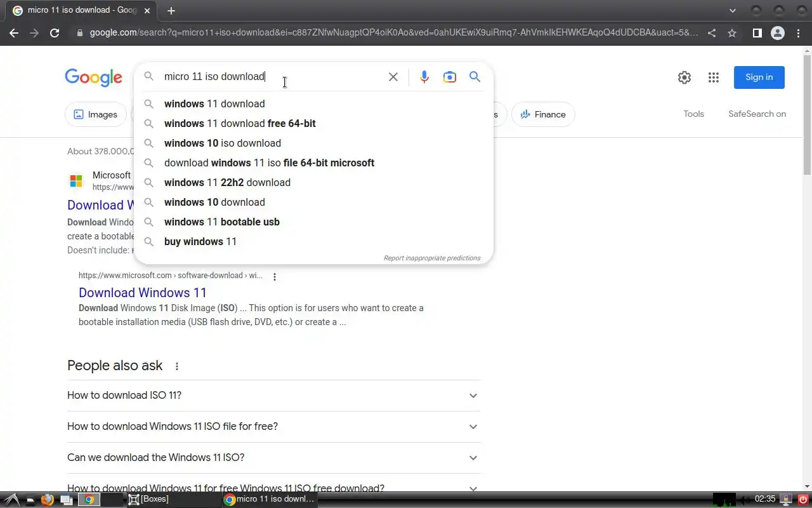Open options for the Download Windows 11 result
Viewport: 812px width, 508px height.
[275, 277]
